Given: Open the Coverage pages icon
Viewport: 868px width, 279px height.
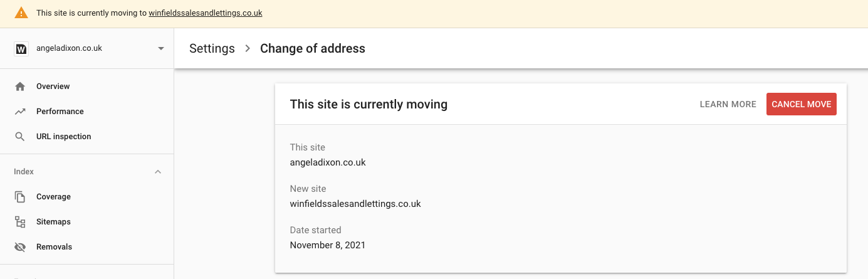Looking at the screenshot, I should coord(20,196).
